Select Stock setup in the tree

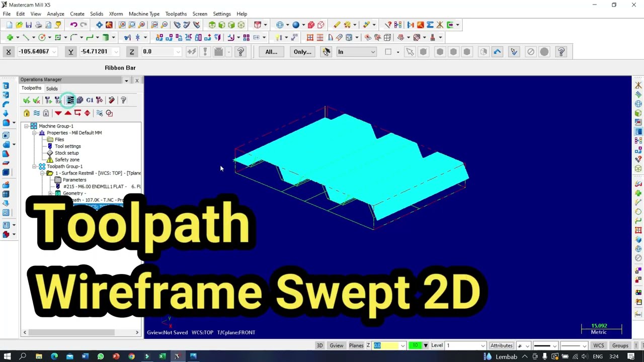66,153
